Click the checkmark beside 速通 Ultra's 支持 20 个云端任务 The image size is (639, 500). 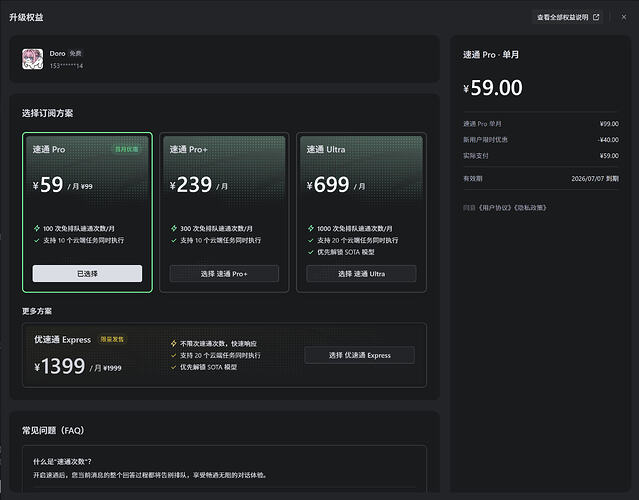311,240
